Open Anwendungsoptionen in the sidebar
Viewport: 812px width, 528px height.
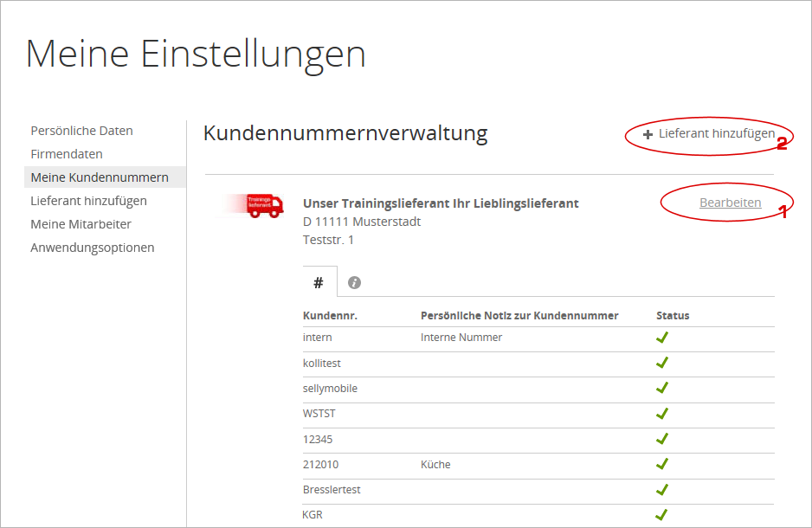pyautogui.click(x=93, y=248)
